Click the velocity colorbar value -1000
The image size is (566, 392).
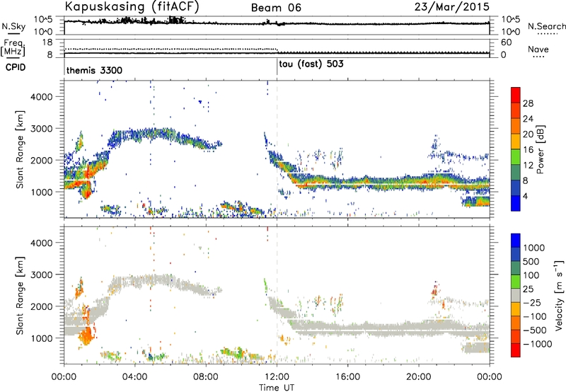[x=537, y=344]
